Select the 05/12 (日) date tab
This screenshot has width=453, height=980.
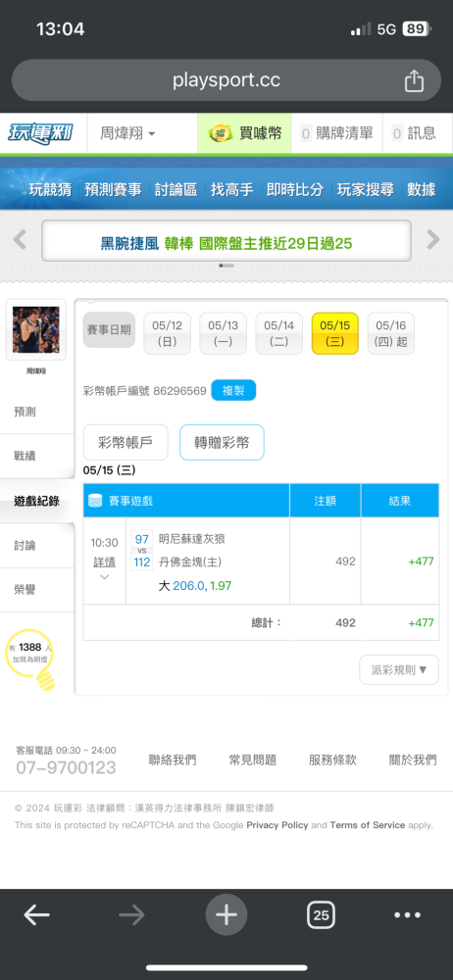coord(167,333)
